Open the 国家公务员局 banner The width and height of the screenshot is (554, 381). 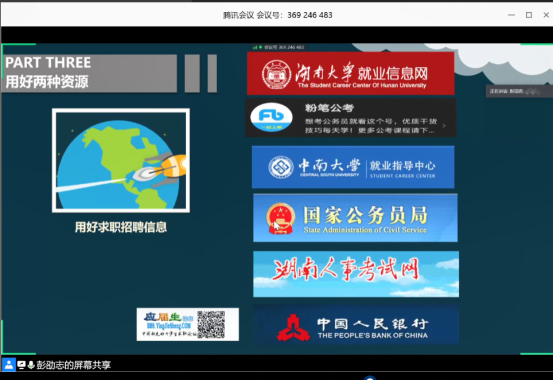(x=355, y=218)
